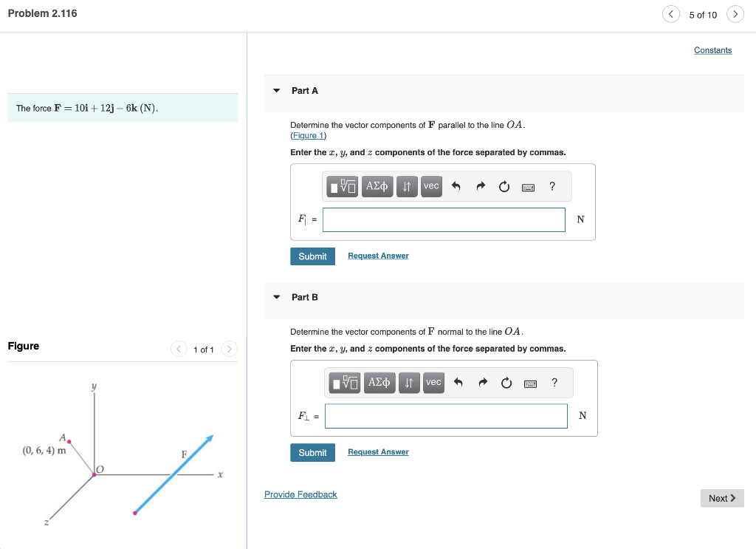Insert Greek symbols using the ΑΣΦ icon
Screen dimensions: 756x549
coord(377,186)
